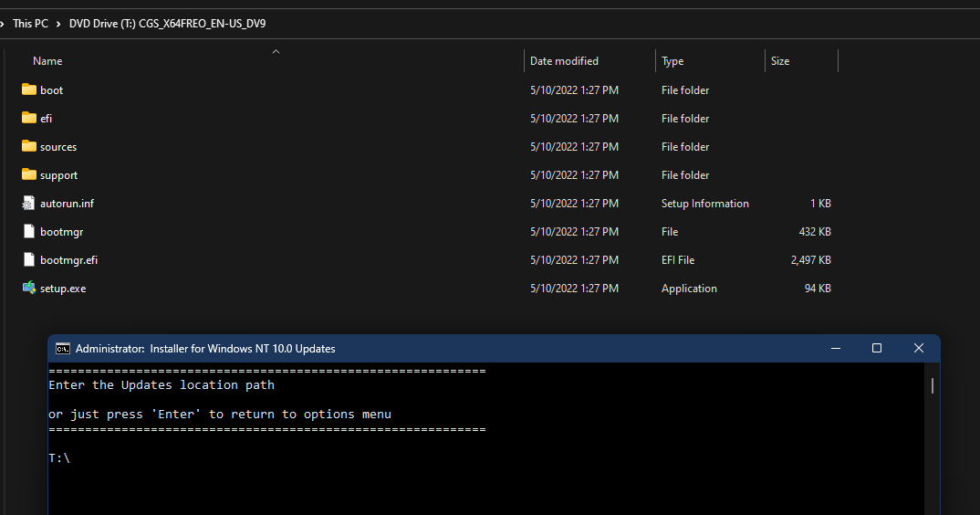Screen dimensions: 980x515
Task: Click the date modified of the boot folder
Action: tap(574, 90)
